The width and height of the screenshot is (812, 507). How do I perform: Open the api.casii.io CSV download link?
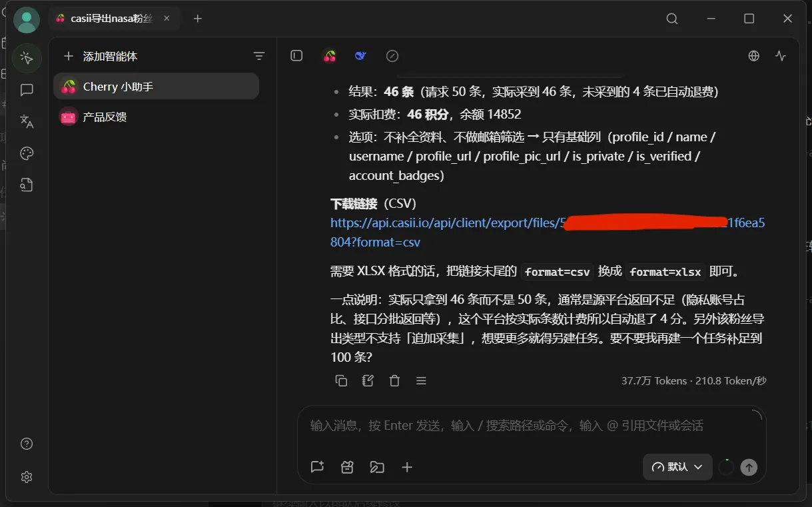(x=548, y=233)
